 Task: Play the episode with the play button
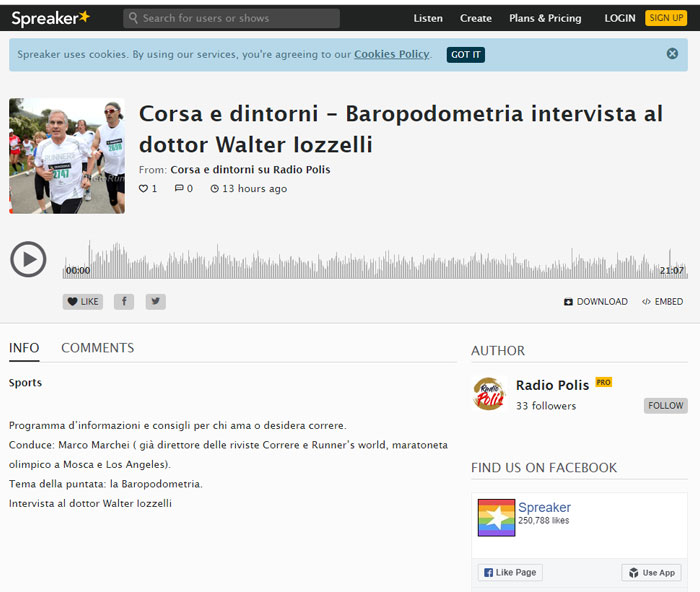tap(28, 259)
